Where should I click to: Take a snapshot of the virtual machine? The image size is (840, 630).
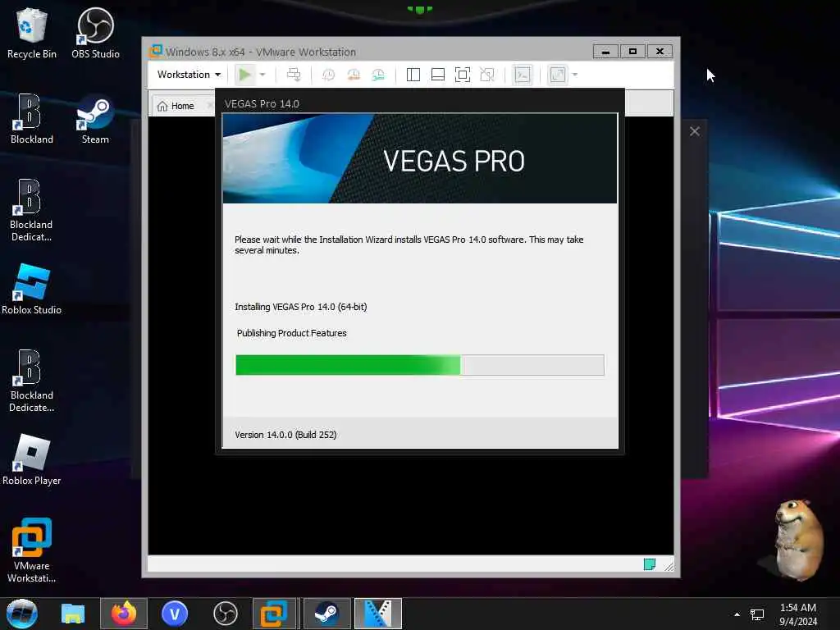pos(328,75)
